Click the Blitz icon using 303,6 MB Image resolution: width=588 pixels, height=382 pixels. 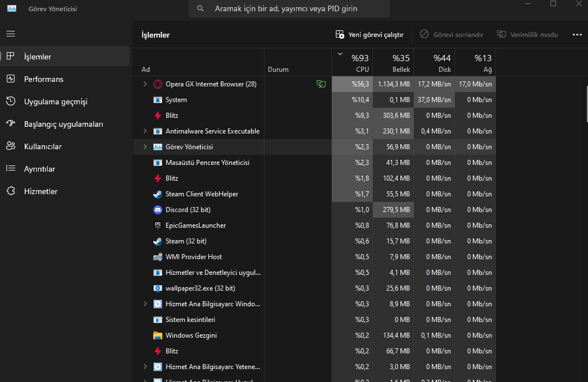158,116
